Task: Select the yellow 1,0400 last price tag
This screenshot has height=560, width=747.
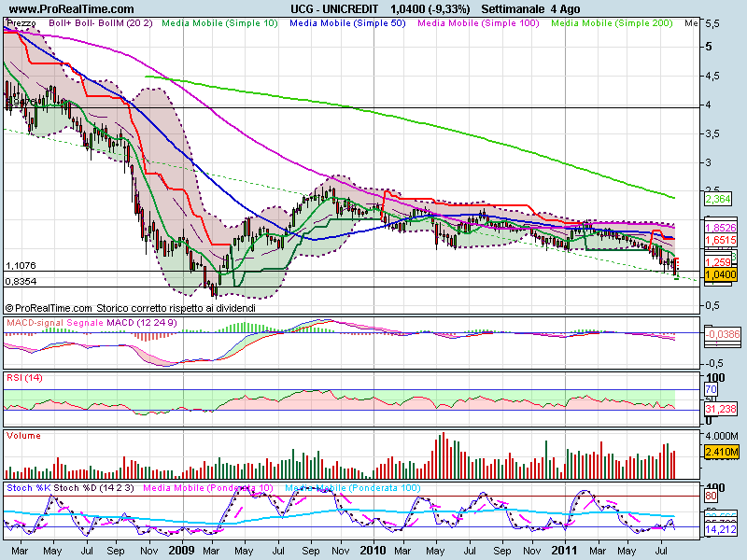Action: (x=721, y=274)
